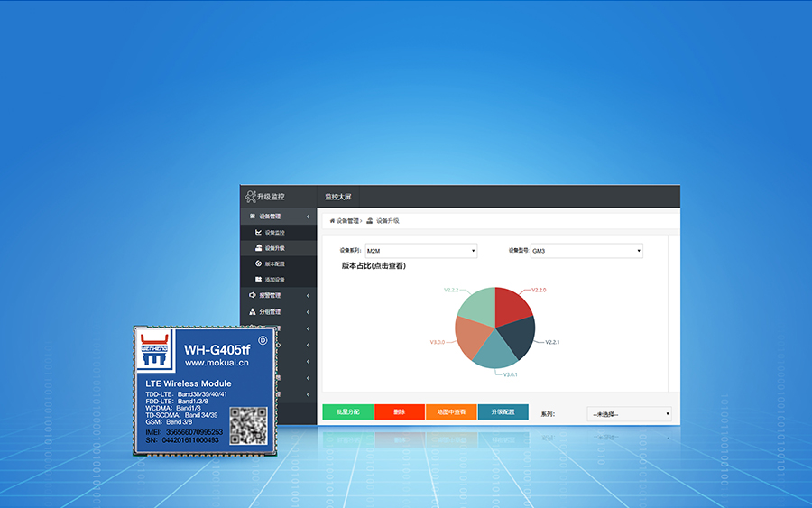
Task: Open the 设备型号 dropdown showing GM3
Action: [x=586, y=251]
